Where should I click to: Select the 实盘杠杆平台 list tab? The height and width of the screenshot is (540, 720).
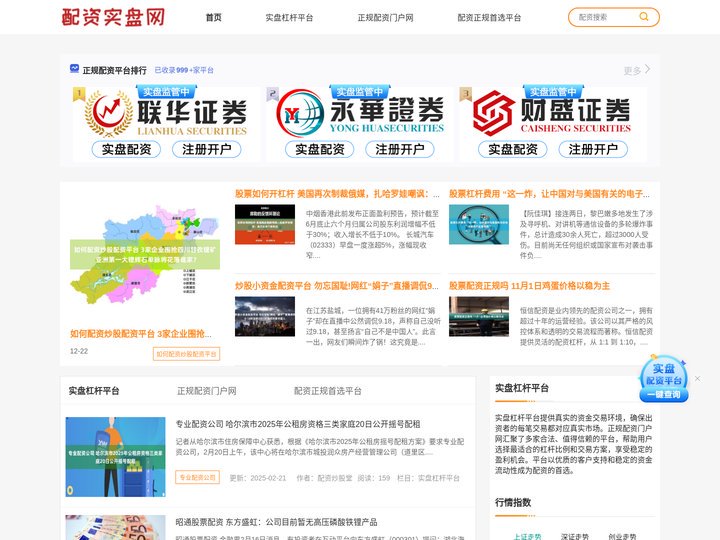tap(94, 391)
